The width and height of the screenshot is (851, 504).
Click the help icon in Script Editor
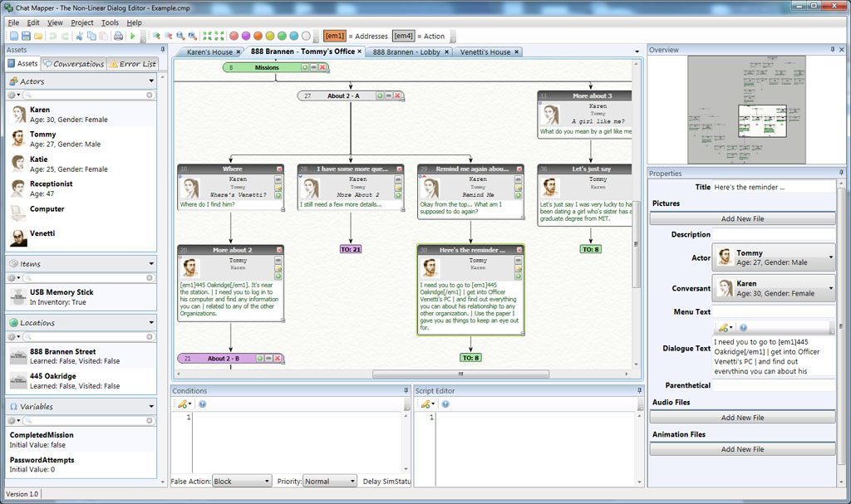(445, 404)
